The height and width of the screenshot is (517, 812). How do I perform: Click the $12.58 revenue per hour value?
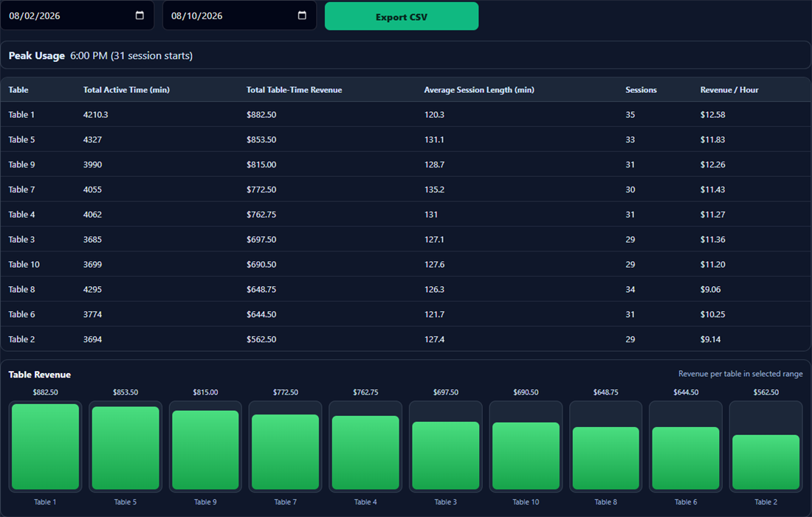pyautogui.click(x=712, y=114)
